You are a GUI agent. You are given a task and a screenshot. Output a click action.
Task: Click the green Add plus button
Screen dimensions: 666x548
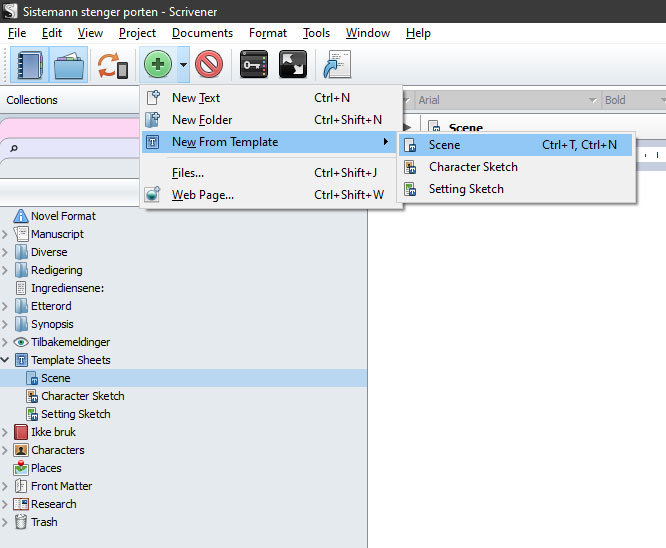coord(158,65)
